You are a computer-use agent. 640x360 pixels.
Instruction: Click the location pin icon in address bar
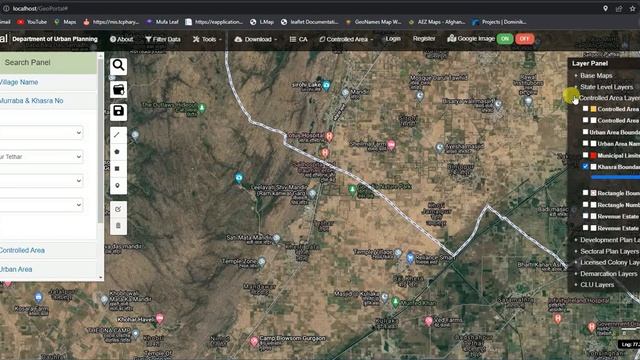coord(605,8)
